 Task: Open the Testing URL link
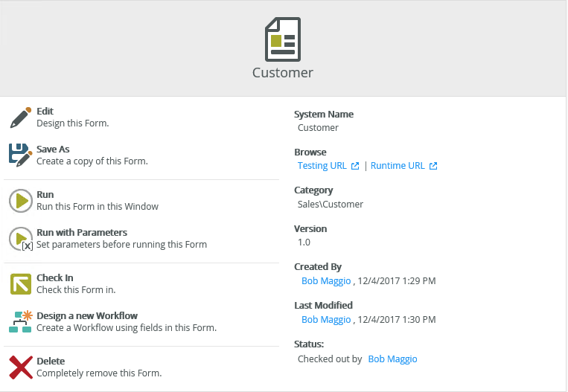(x=322, y=166)
